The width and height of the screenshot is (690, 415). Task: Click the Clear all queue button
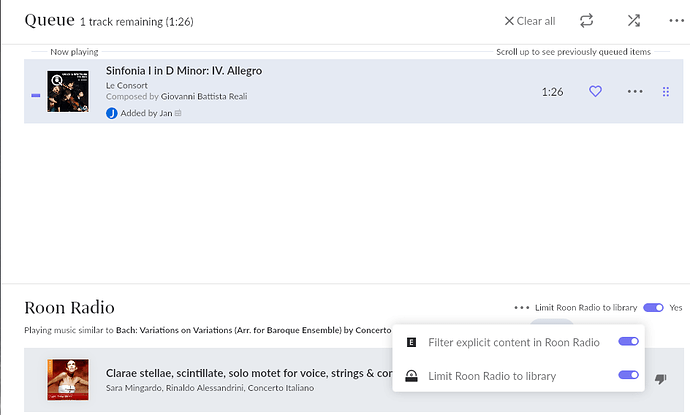click(x=530, y=21)
